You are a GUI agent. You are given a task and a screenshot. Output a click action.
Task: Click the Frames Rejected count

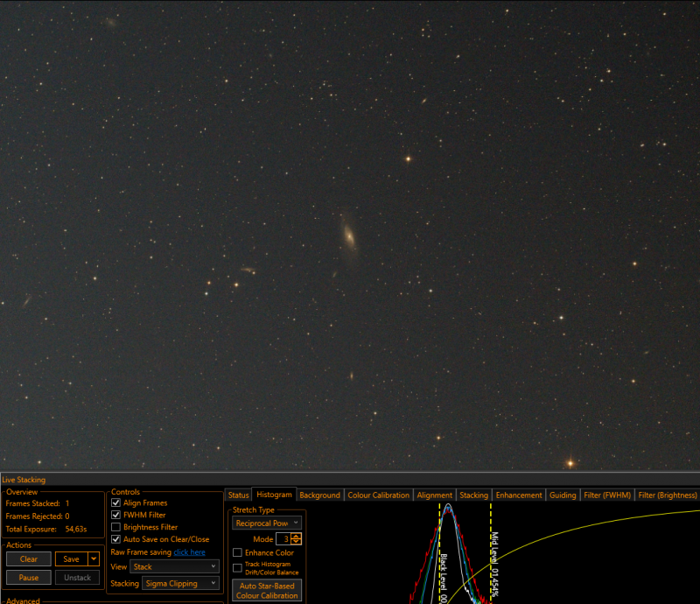[x=67, y=516]
